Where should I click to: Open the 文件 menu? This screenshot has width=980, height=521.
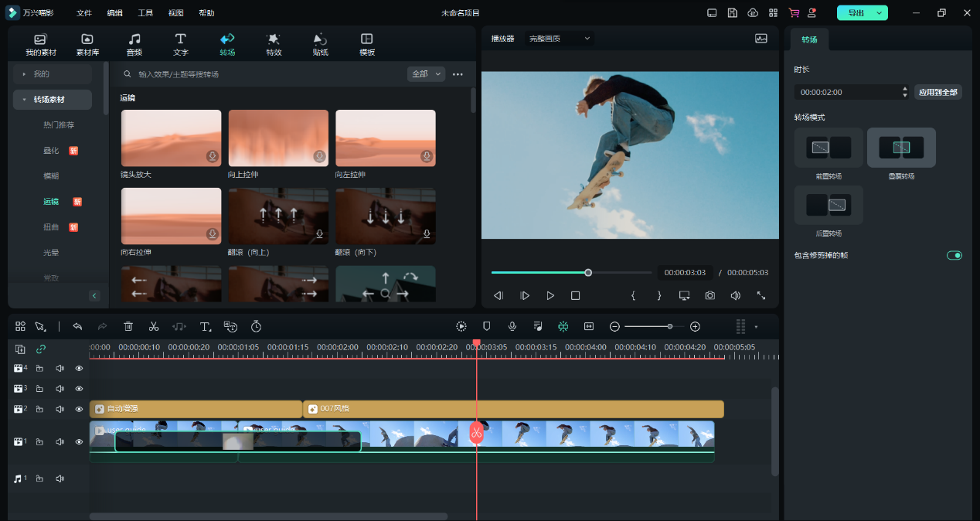(x=84, y=13)
